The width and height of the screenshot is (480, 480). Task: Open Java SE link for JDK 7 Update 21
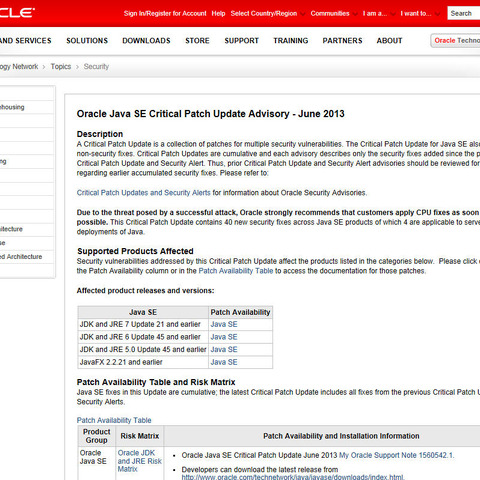[x=224, y=324]
